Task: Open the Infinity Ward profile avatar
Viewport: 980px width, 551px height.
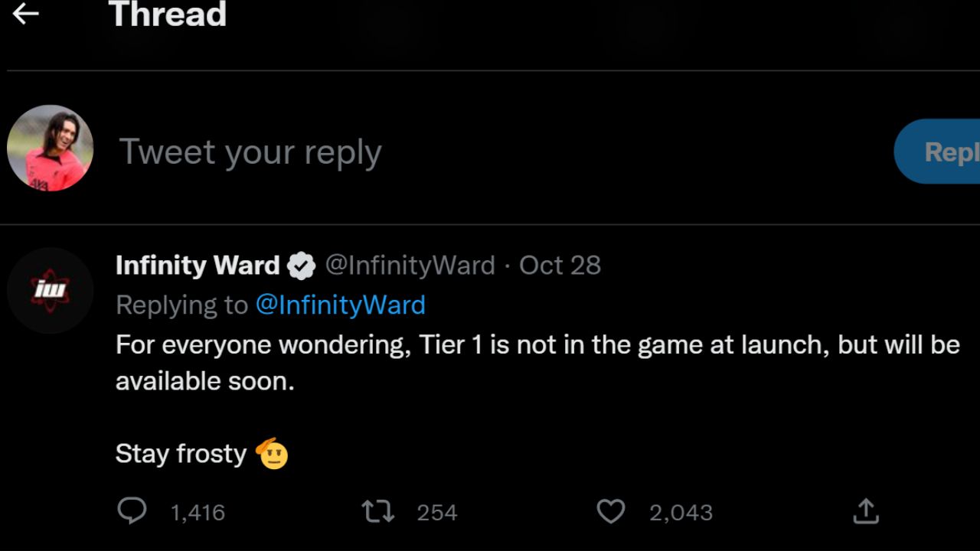Action: (x=50, y=290)
